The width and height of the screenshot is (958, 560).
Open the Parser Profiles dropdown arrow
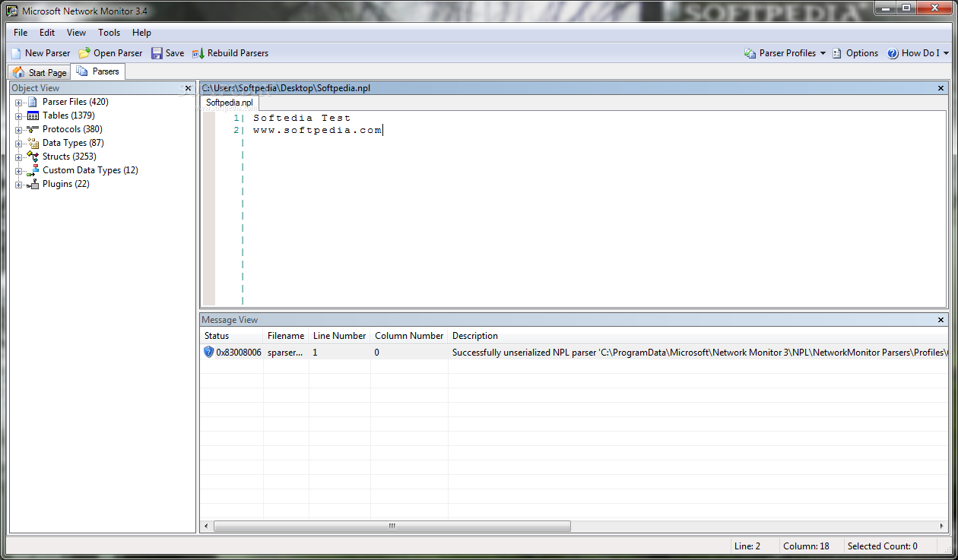point(823,53)
